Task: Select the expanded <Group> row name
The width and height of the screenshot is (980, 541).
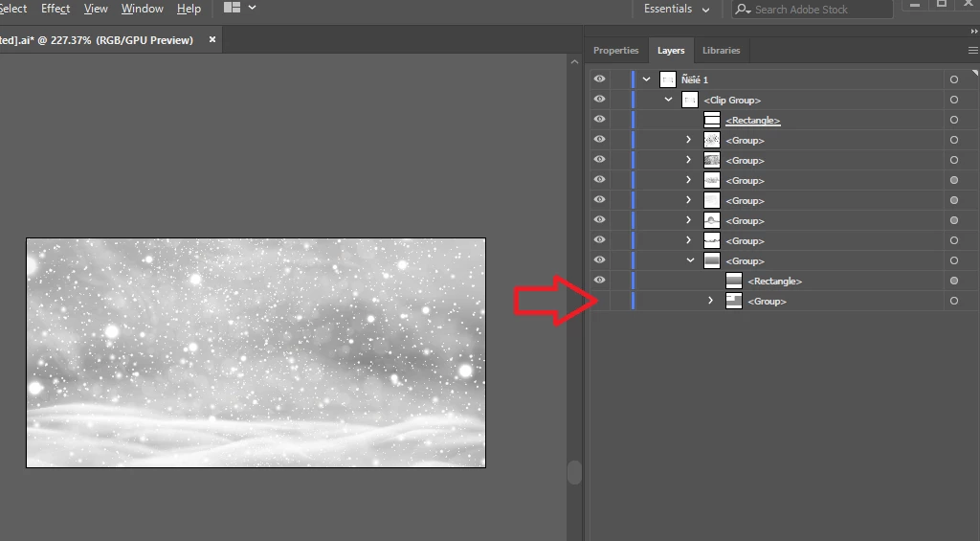Action: point(745,260)
